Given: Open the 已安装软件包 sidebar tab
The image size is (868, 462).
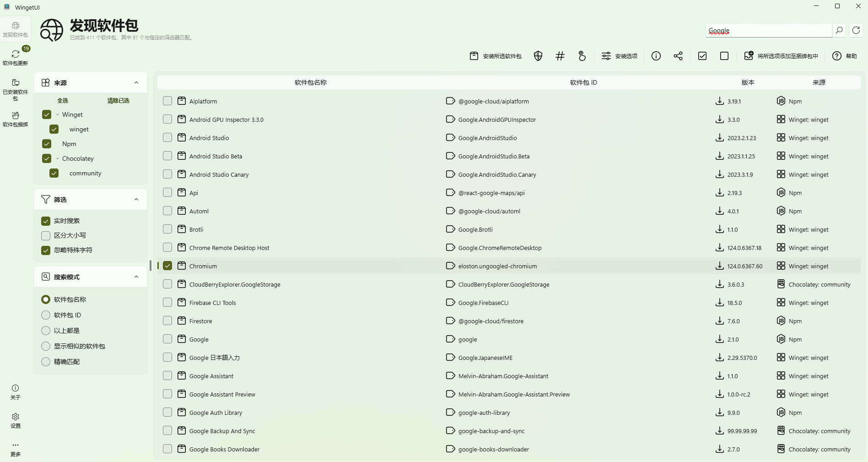Looking at the screenshot, I should pyautogui.click(x=16, y=89).
